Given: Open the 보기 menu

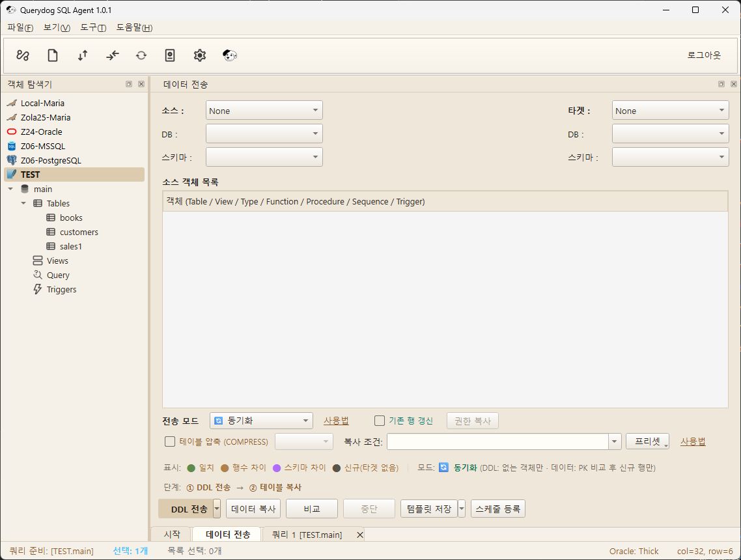Looking at the screenshot, I should [x=57, y=27].
